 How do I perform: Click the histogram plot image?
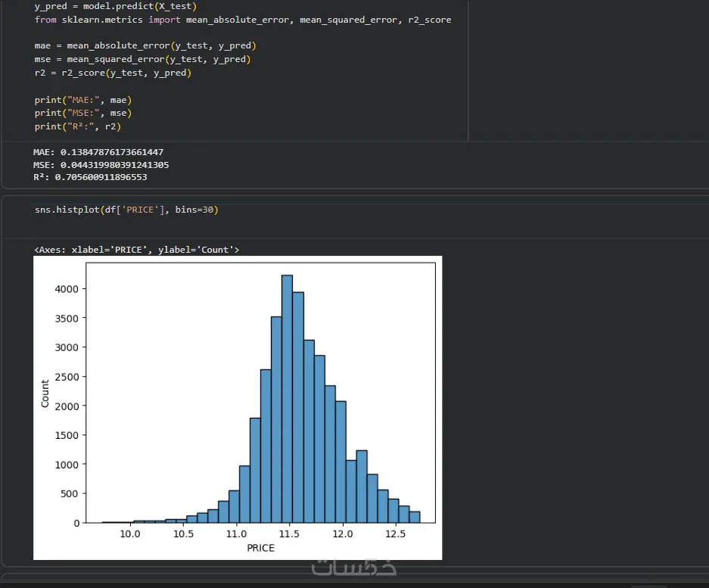pos(238,408)
